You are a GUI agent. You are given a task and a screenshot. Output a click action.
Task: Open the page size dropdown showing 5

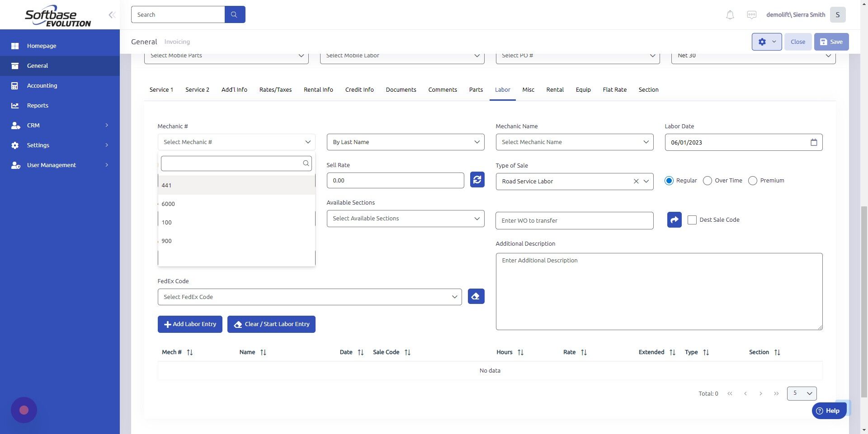click(801, 393)
